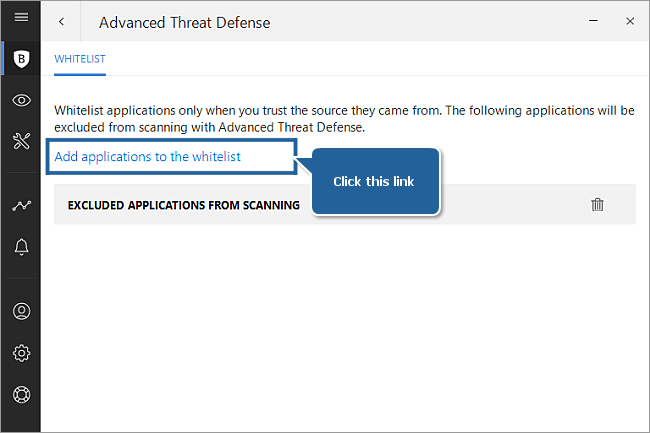Viewport: 650px width, 433px height.
Task: Open the Activity graph section
Action: pos(21,206)
